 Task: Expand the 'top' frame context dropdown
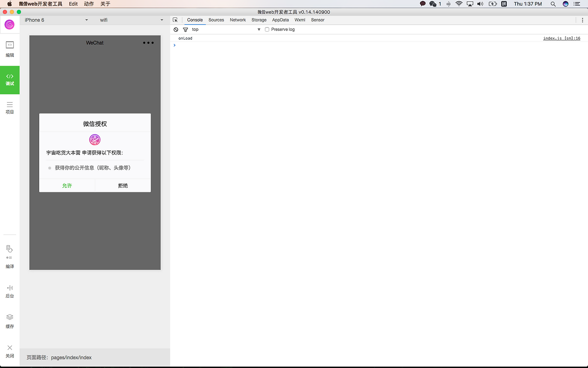click(259, 29)
